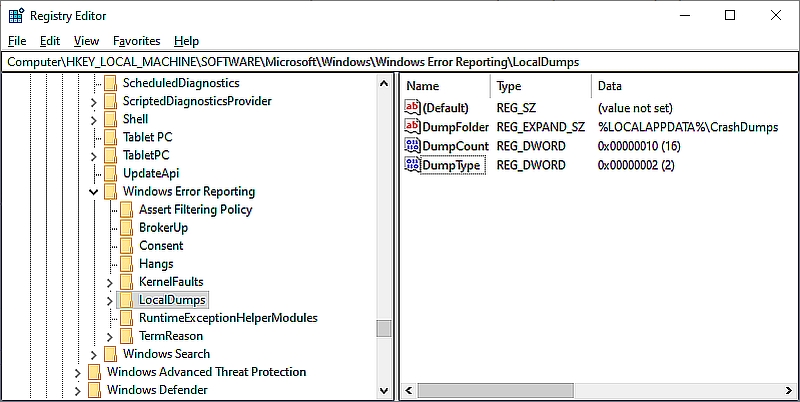Maximize the Registry Editor window
The height and width of the screenshot is (402, 800).
tap(730, 15)
